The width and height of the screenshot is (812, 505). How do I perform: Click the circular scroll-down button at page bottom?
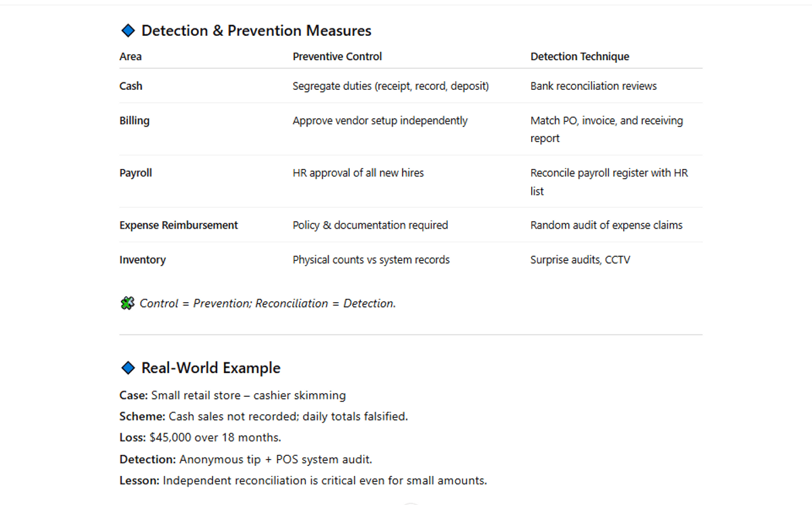click(409, 503)
